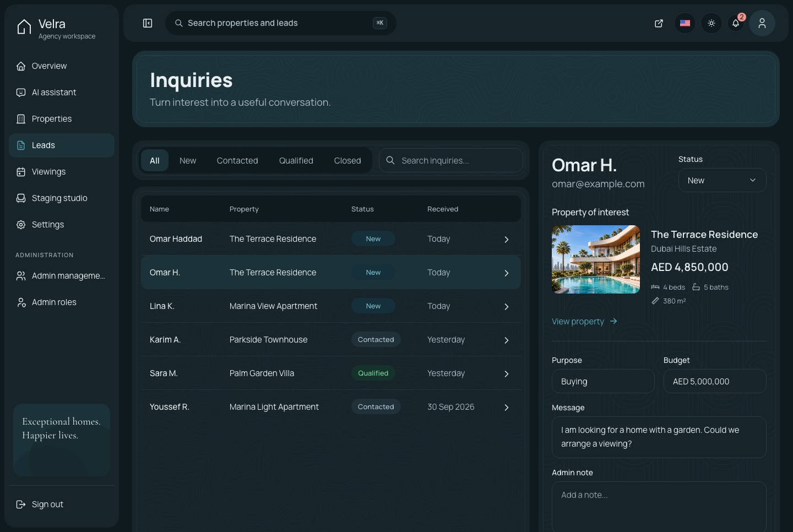Open Admin management page
This screenshot has height=532, width=793.
62,276
